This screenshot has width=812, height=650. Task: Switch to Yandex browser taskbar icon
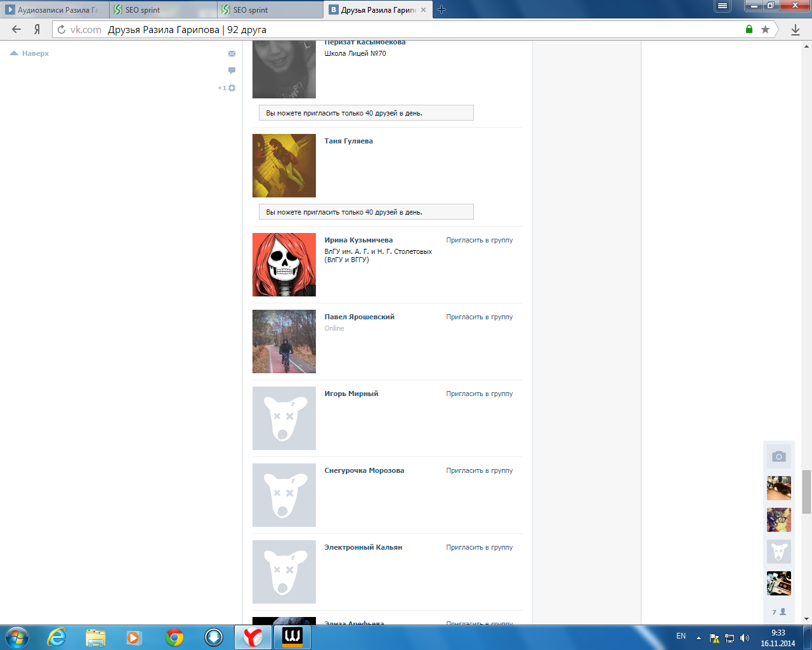(x=253, y=637)
